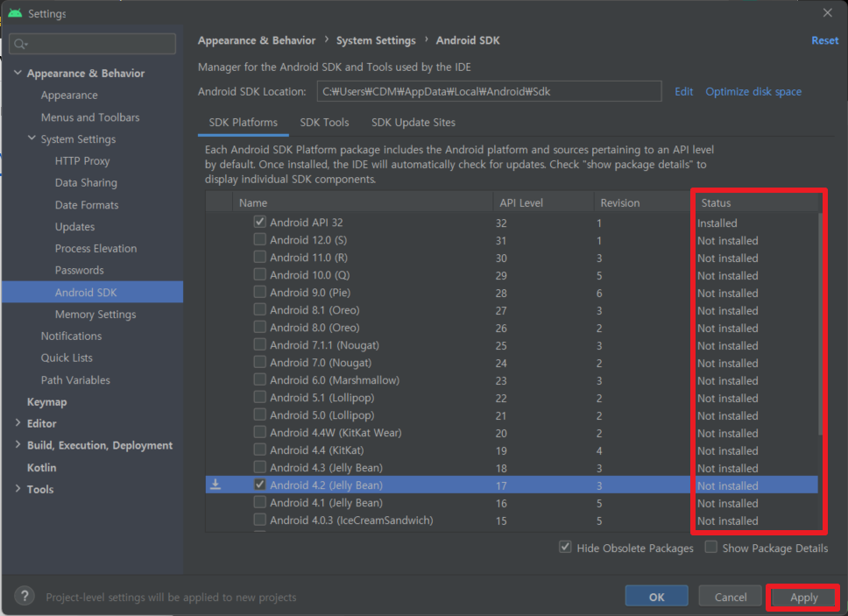This screenshot has width=848, height=616.
Task: Open Memory Settings page
Action: [95, 314]
